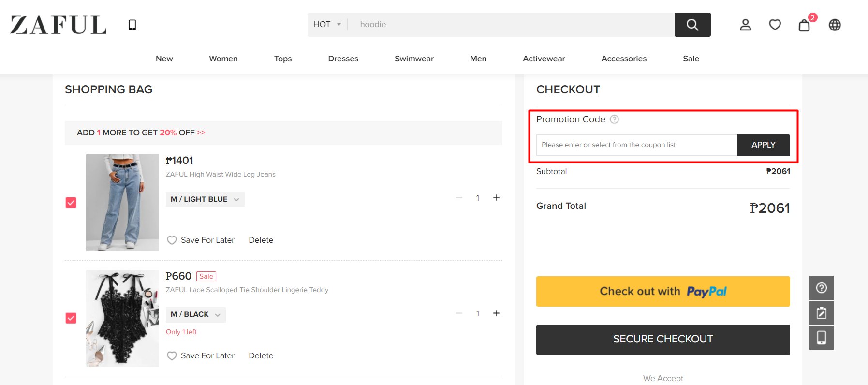This screenshot has width=868, height=385.
Task: Click the floating help question-mark button
Action: (x=821, y=288)
